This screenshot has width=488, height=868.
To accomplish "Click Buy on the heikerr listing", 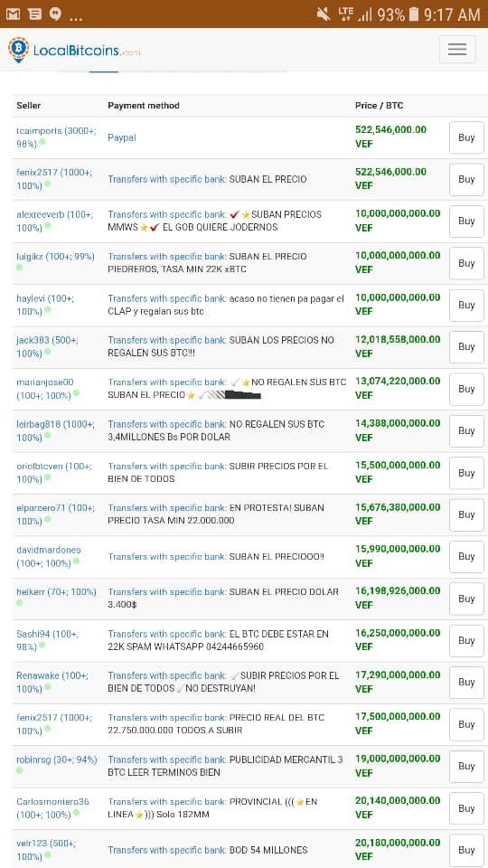I will (466, 599).
